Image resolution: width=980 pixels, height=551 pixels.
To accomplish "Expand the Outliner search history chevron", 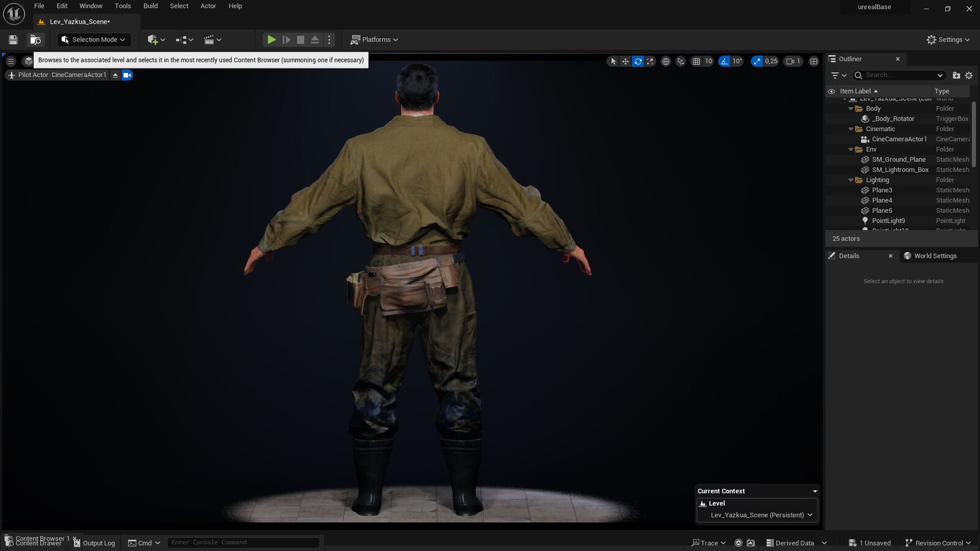I will pyautogui.click(x=940, y=75).
